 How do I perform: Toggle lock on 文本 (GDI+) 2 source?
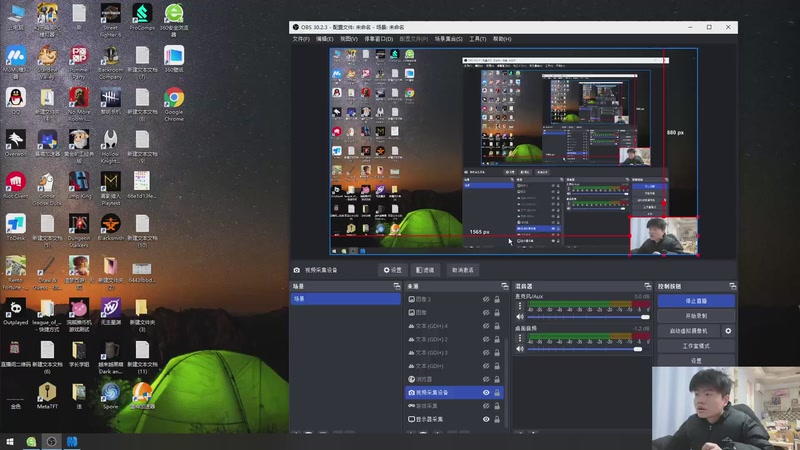pos(497,339)
